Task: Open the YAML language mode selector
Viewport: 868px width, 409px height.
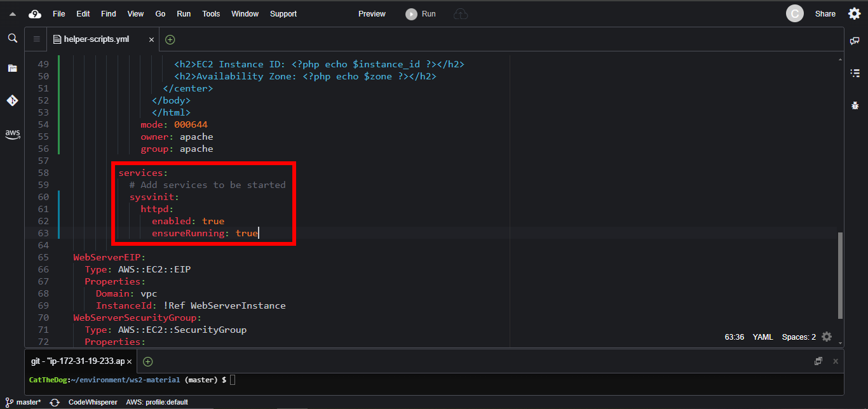Action: pyautogui.click(x=763, y=337)
